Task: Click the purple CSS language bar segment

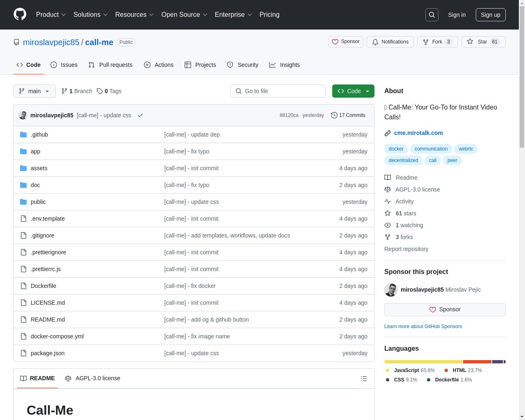Action: (x=498, y=362)
